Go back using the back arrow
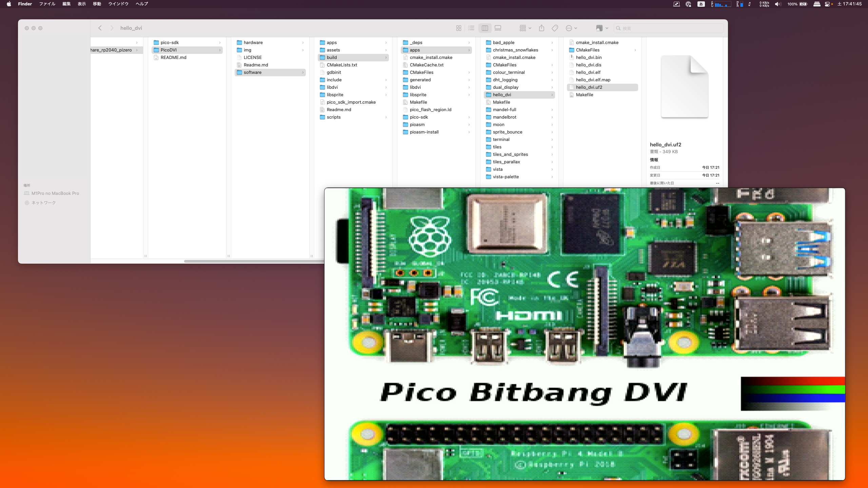 [100, 28]
